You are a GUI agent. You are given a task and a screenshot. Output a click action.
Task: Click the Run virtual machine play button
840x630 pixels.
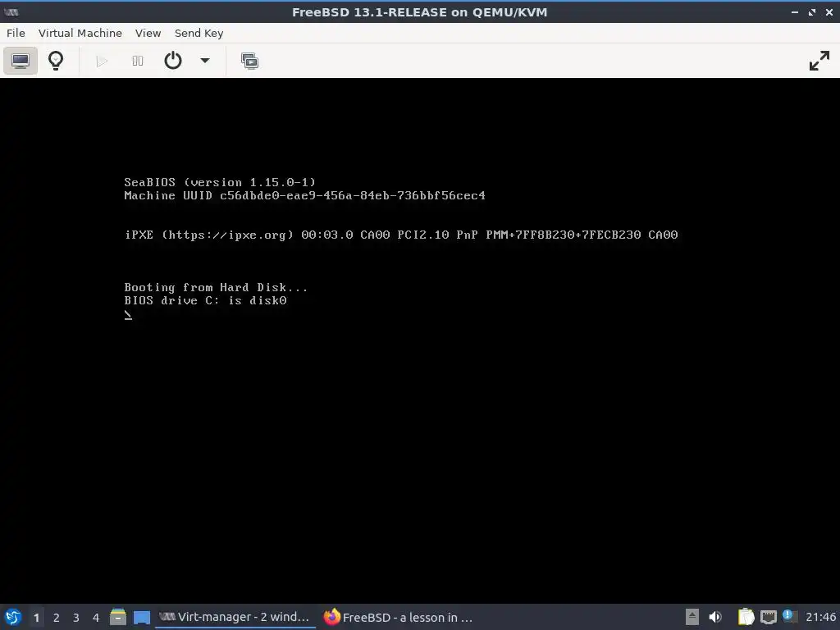[x=102, y=61]
